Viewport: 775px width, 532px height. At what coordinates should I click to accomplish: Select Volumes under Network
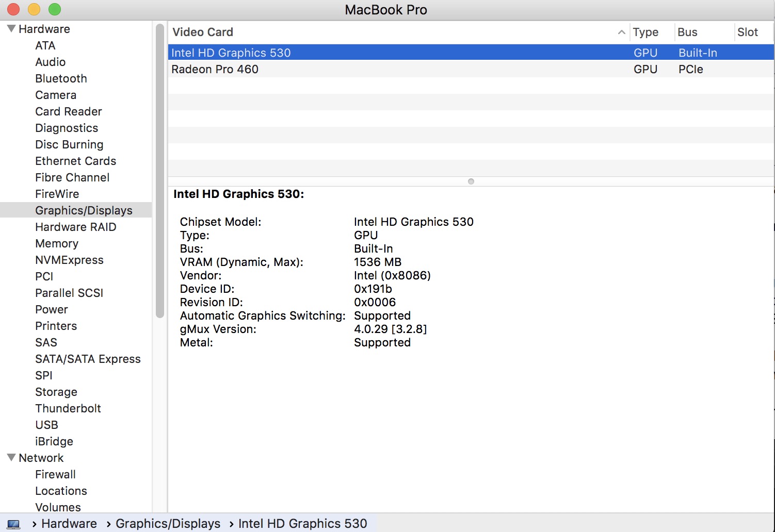(58, 507)
